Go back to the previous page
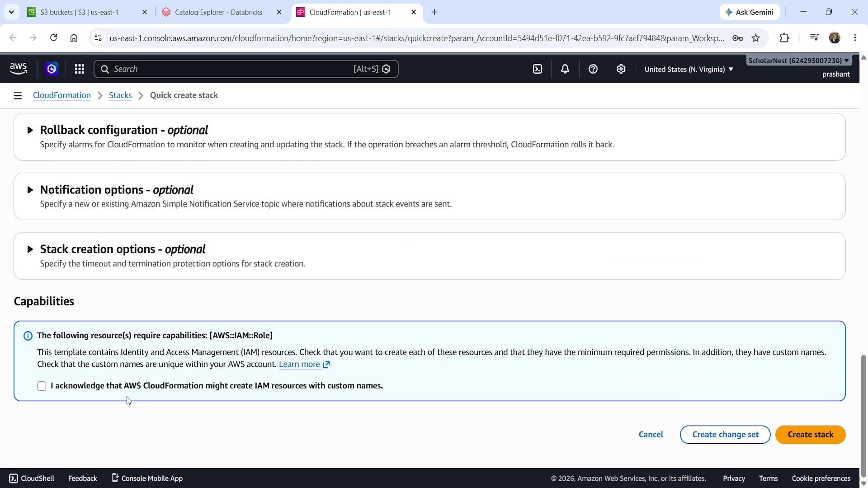This screenshot has width=868, height=488. (x=13, y=38)
